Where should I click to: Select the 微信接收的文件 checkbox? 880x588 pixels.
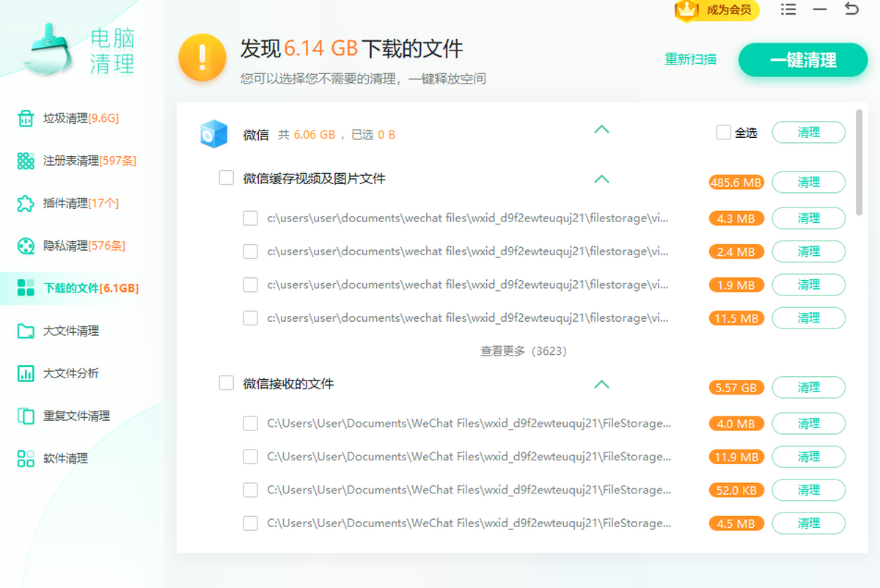click(227, 383)
